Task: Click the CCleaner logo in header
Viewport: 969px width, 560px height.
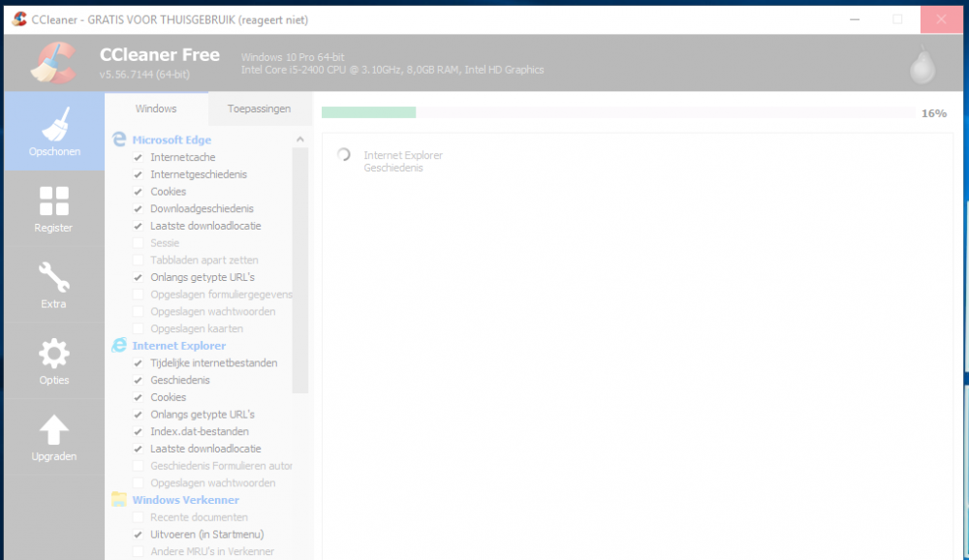Action: (53, 62)
